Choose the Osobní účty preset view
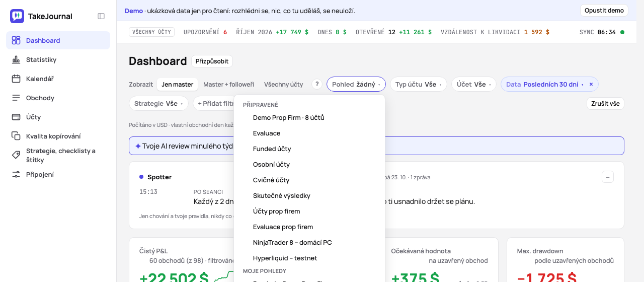The width and height of the screenshot is (644, 282). 309,164
